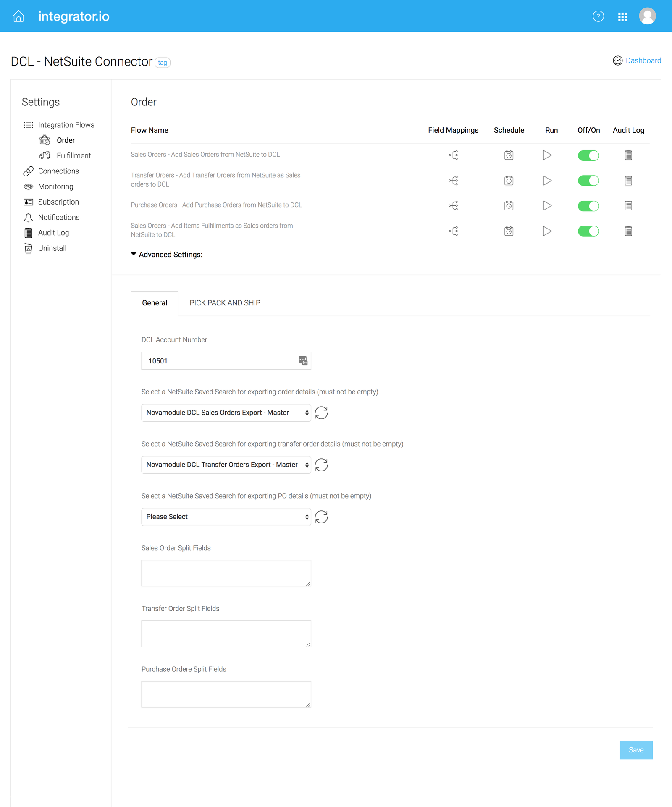
Task: Open the Dashboard link
Action: [637, 60]
